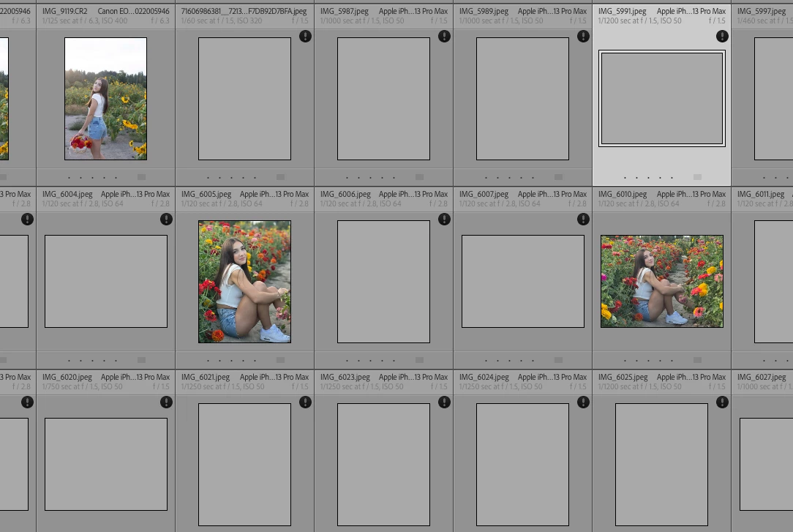Select the empty thumbnail of IMG_6021.jpeg
Image resolution: width=793 pixels, height=532 pixels.
click(x=245, y=465)
